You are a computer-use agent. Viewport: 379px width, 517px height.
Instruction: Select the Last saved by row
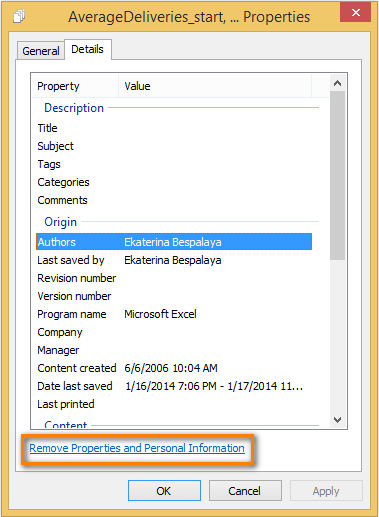click(174, 260)
